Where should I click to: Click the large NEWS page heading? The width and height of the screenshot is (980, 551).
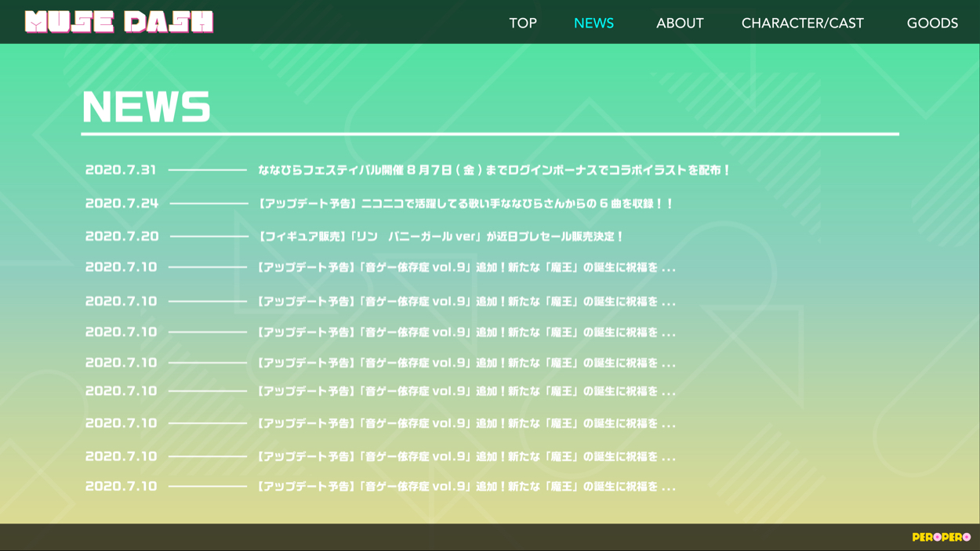[x=147, y=107]
